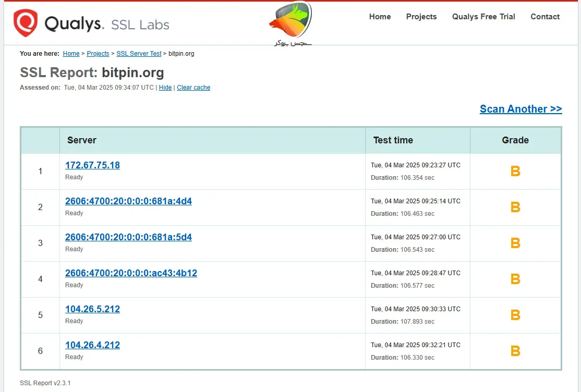
Task: Click test time 09:27:00 UTC
Action: pyautogui.click(x=416, y=237)
